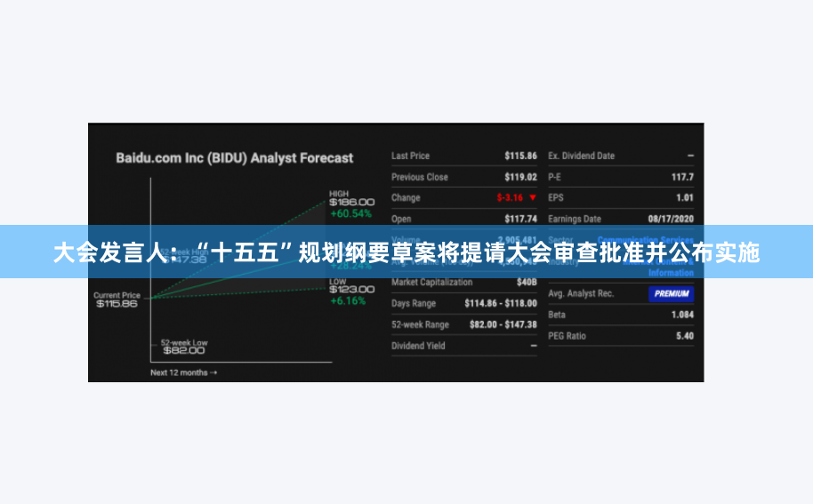
Task: Select the Current Price $115.86 marker
Action: click(117, 300)
